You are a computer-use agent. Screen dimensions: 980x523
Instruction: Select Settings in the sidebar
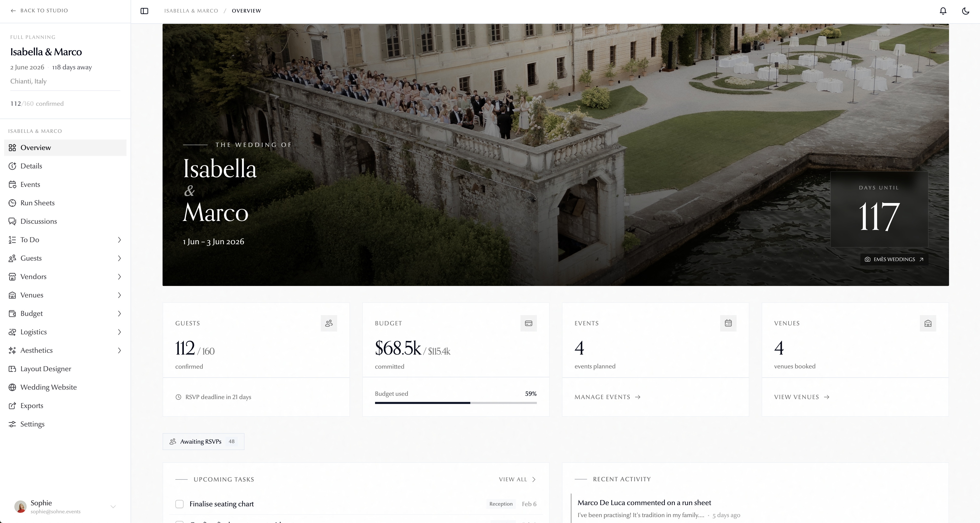coord(32,424)
